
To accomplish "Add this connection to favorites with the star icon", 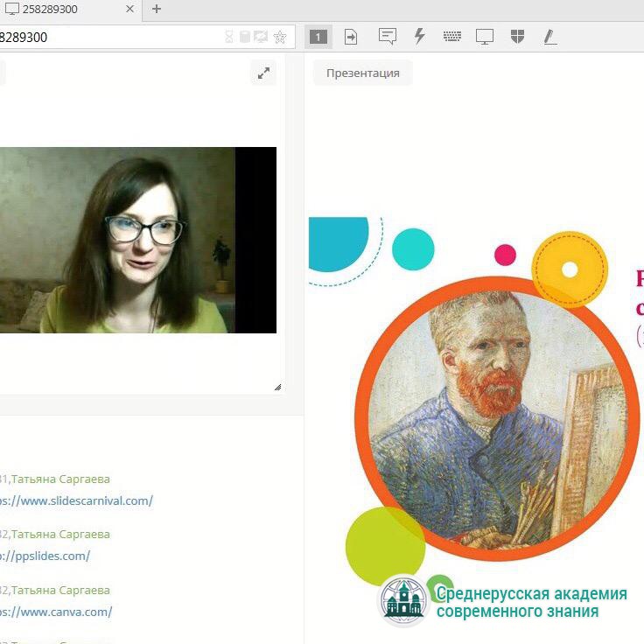I will [280, 37].
